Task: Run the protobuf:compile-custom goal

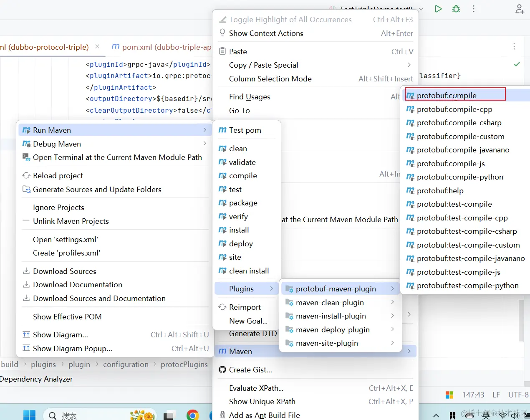Action: coord(466,137)
